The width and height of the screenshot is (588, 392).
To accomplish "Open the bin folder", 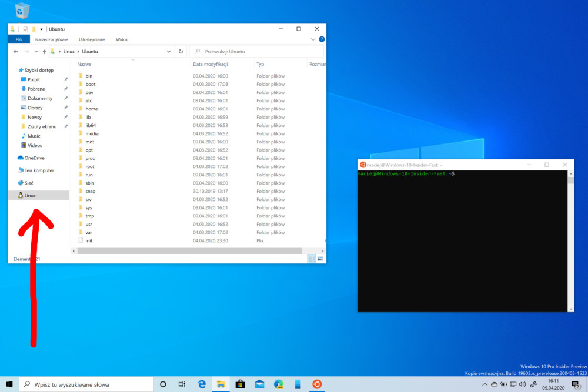I will (89, 76).
